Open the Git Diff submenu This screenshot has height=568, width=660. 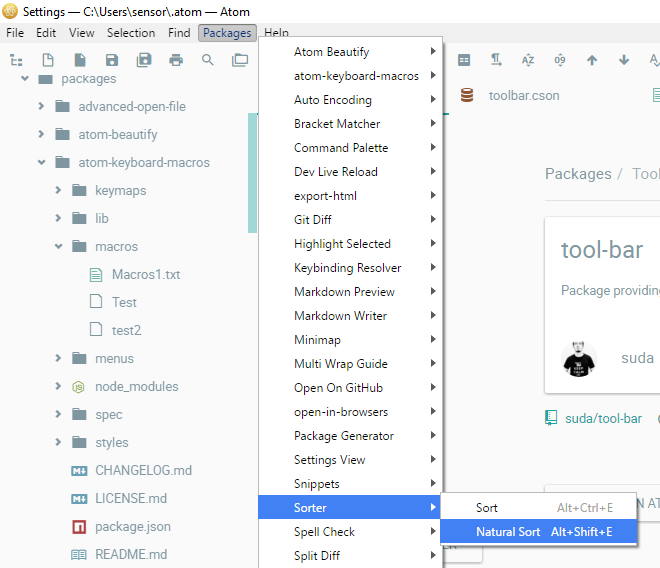click(350, 220)
